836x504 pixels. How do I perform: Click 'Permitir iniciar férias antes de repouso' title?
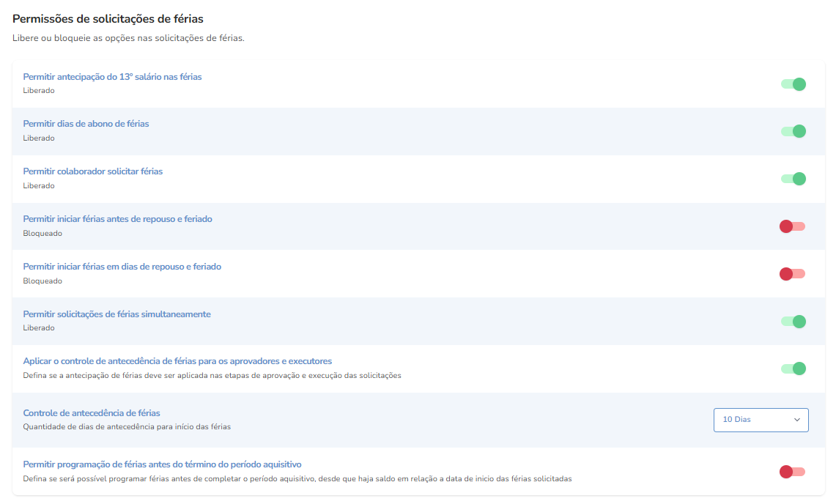click(117, 219)
